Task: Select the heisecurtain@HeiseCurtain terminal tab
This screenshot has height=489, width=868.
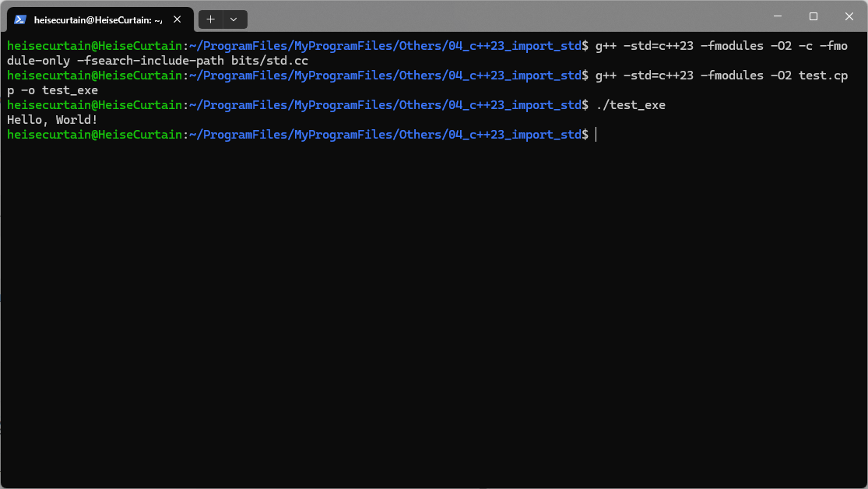Action: coord(100,20)
